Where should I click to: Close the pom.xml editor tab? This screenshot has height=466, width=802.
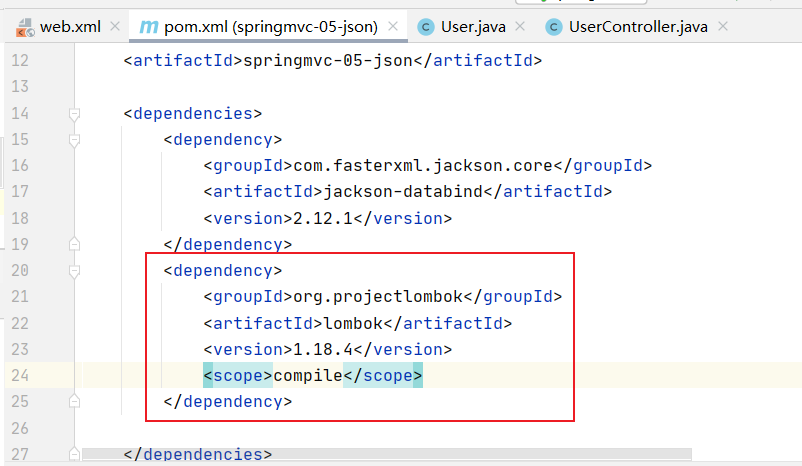pos(395,26)
